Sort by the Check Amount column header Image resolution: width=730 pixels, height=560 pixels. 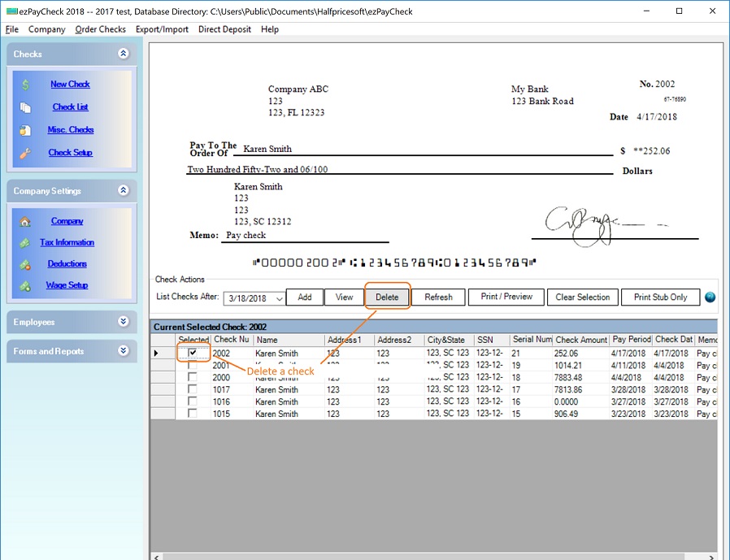click(x=580, y=340)
